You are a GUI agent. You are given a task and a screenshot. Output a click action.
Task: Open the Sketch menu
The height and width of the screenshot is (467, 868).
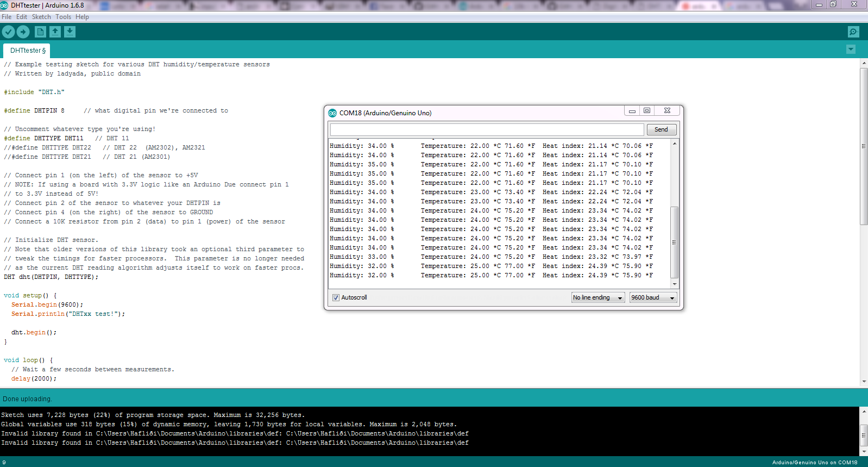pyautogui.click(x=41, y=17)
